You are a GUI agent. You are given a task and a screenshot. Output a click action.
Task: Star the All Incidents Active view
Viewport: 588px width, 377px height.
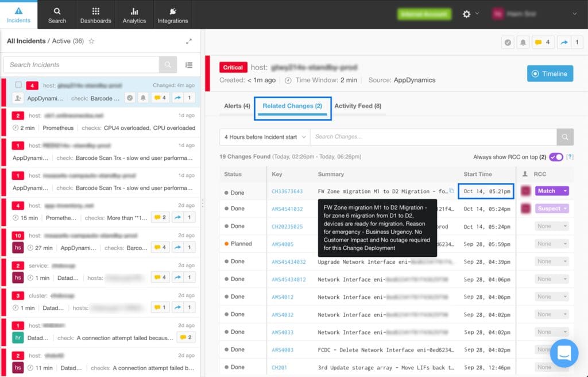91,41
